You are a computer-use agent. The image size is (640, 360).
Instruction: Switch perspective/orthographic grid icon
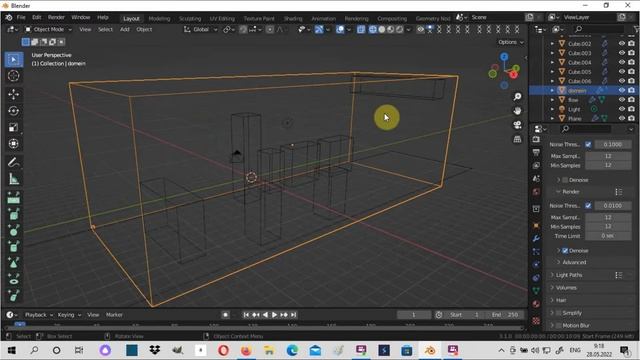(517, 139)
